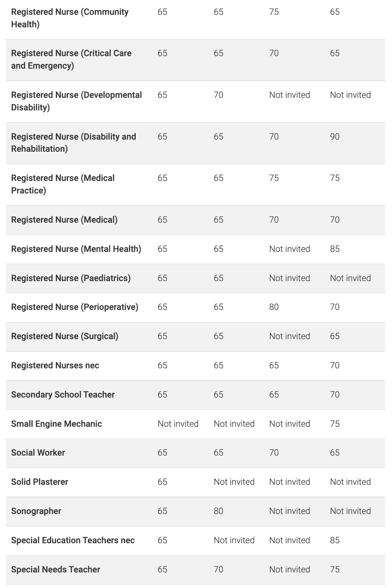Click the 80 score in Registered Nurse (Perioperative) row

tap(274, 307)
